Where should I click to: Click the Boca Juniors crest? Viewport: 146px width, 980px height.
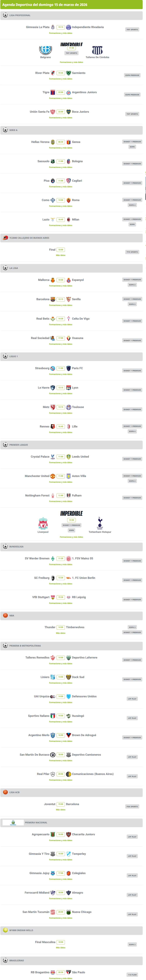(x=69, y=112)
